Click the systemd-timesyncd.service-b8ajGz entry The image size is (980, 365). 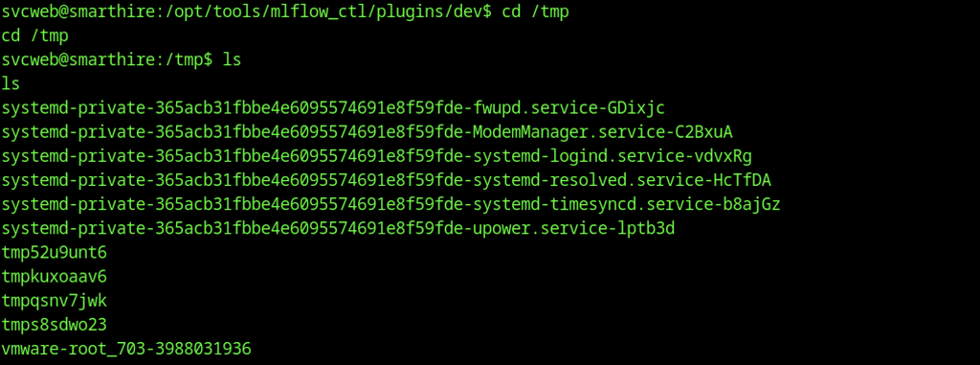click(390, 205)
